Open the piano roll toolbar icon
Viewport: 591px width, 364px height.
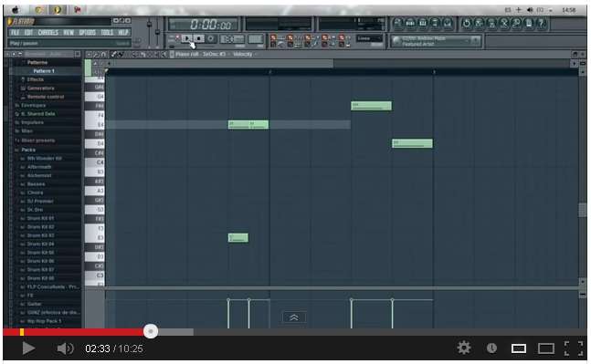423,24
